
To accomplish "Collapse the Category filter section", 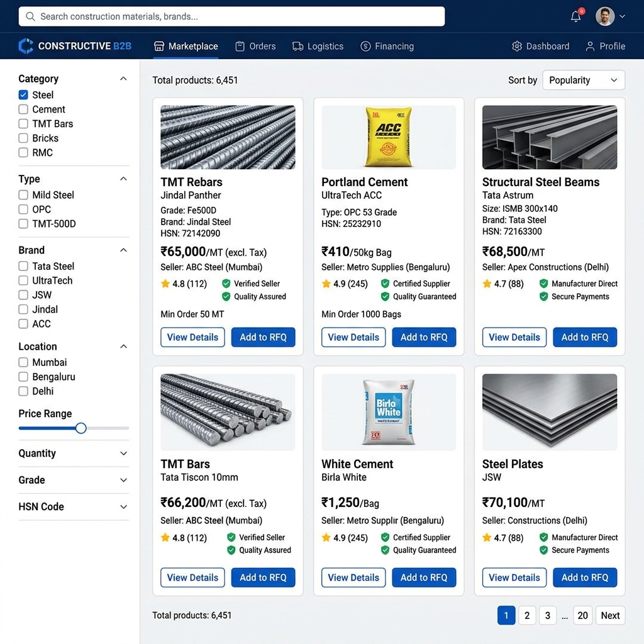I will point(123,79).
